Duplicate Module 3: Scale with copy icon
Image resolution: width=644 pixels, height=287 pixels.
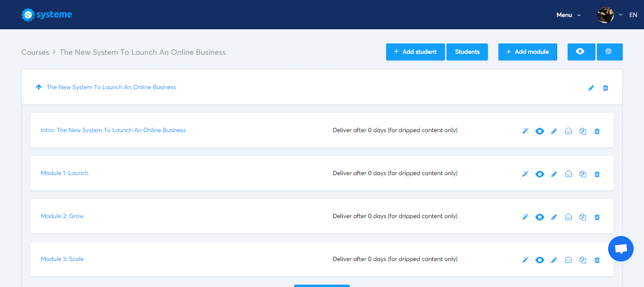(x=583, y=260)
